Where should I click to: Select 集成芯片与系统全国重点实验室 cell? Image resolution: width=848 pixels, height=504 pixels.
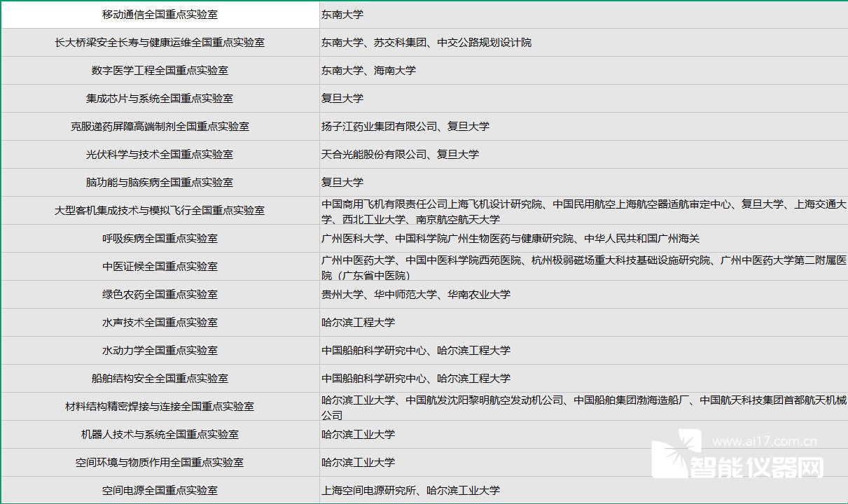160,99
